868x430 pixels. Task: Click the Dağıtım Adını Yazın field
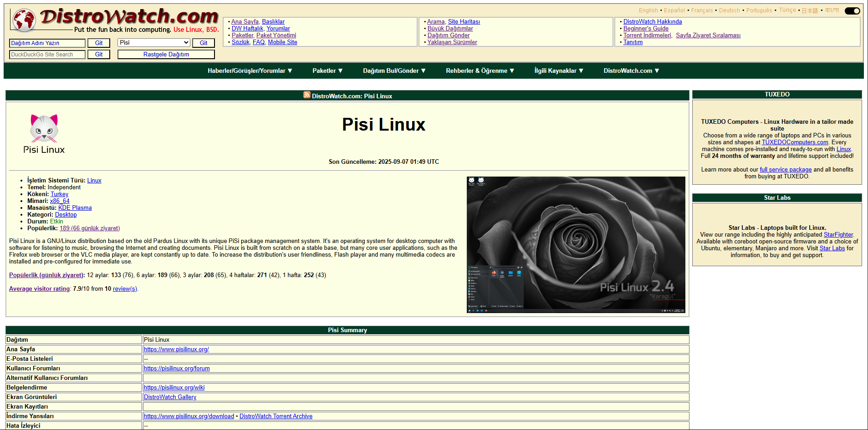[47, 43]
